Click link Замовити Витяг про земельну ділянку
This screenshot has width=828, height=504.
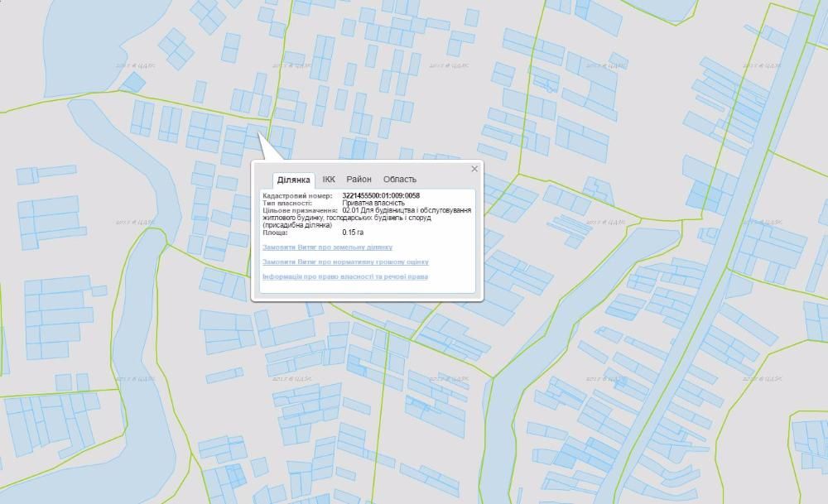pyautogui.click(x=327, y=247)
